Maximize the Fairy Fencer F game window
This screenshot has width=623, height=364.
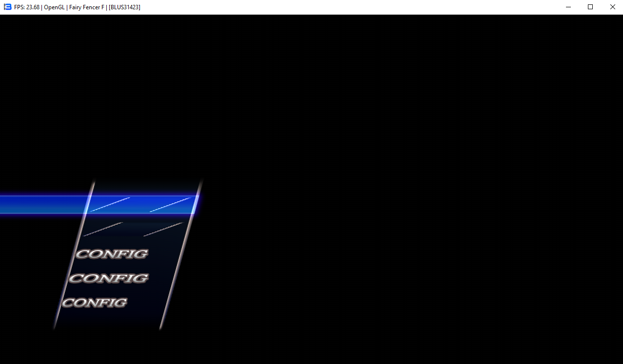click(x=590, y=7)
